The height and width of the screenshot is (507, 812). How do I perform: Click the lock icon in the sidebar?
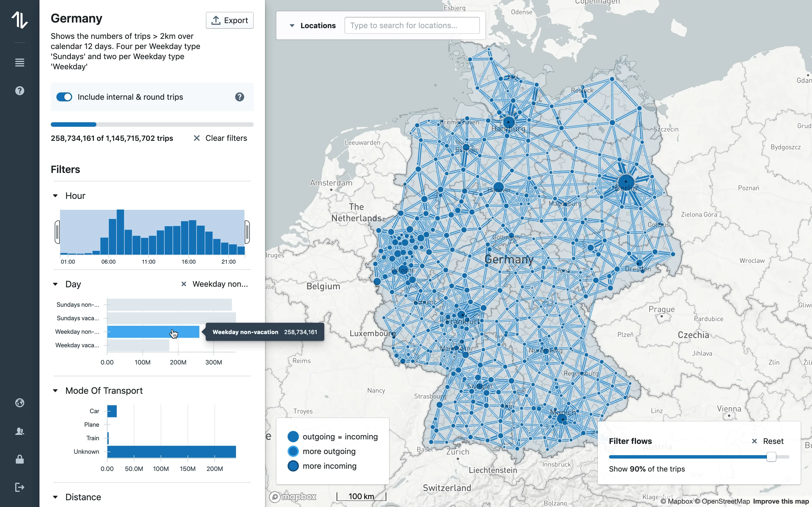[x=19, y=459]
